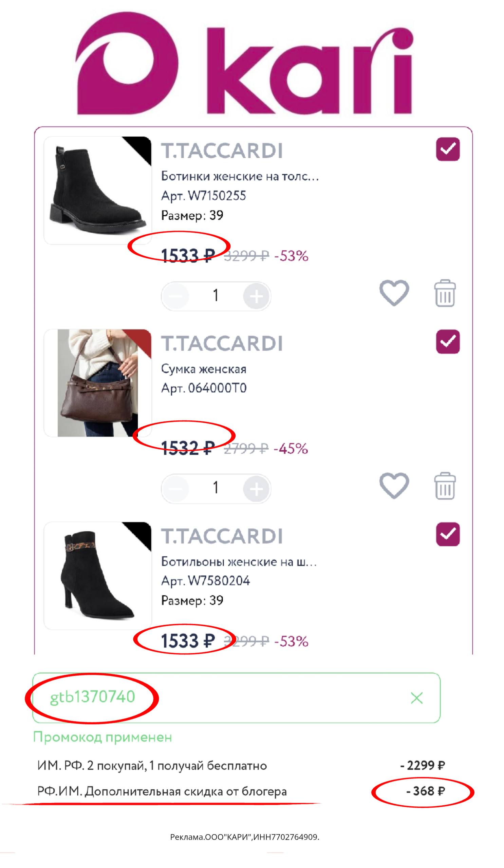The width and height of the screenshot is (504, 868).
Task: Decrease quantity of the W7150255 boots
Action: (176, 296)
